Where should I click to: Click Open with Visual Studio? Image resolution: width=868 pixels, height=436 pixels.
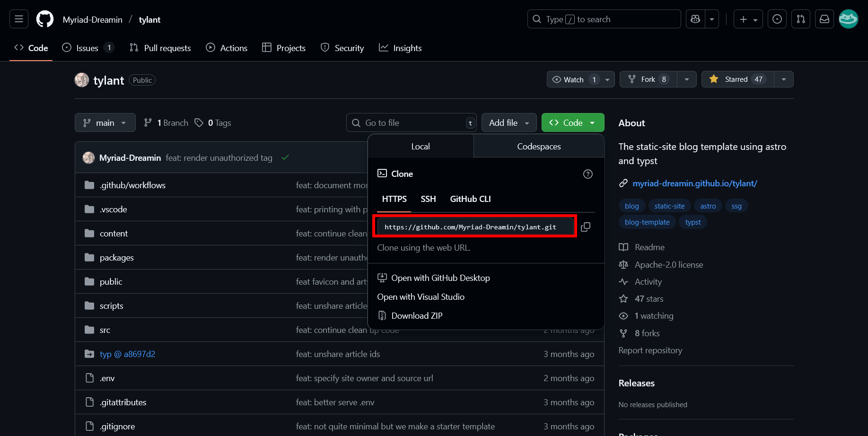[x=421, y=296]
